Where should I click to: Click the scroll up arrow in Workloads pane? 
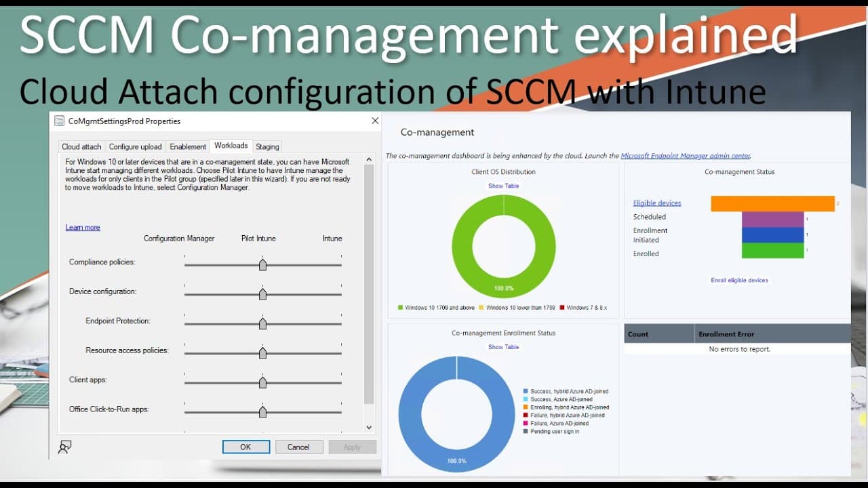coord(369,160)
